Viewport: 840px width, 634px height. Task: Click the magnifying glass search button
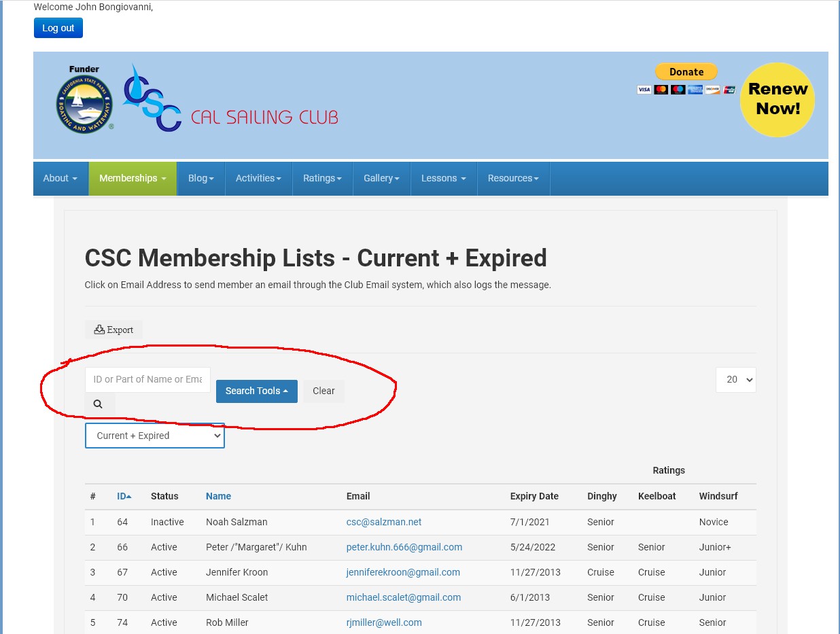(x=99, y=404)
